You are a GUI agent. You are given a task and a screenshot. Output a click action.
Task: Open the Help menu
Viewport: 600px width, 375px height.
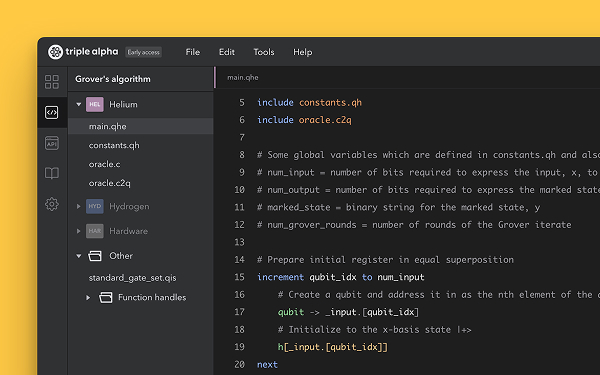302,52
